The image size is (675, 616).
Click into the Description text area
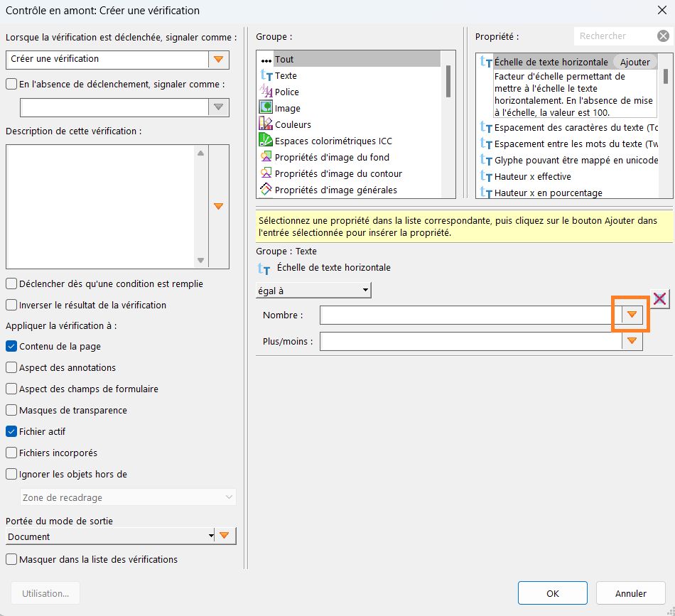(x=101, y=207)
